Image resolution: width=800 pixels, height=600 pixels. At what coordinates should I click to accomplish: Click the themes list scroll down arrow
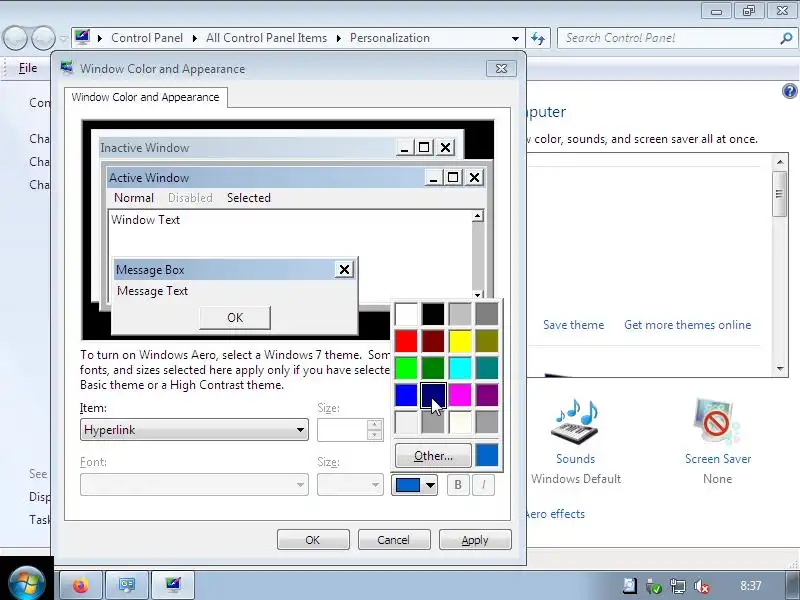tap(780, 368)
